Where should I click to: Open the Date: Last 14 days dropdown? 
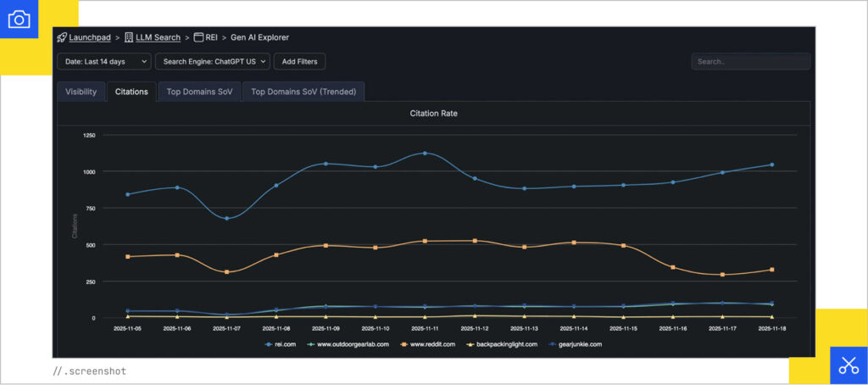point(103,61)
